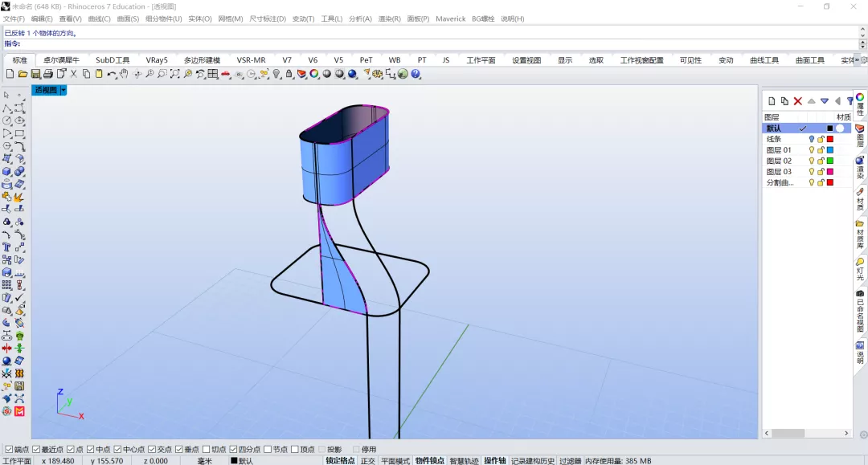Toggle the 端点 osnap checkbox
This screenshot has height=465, width=868.
pos(9,450)
